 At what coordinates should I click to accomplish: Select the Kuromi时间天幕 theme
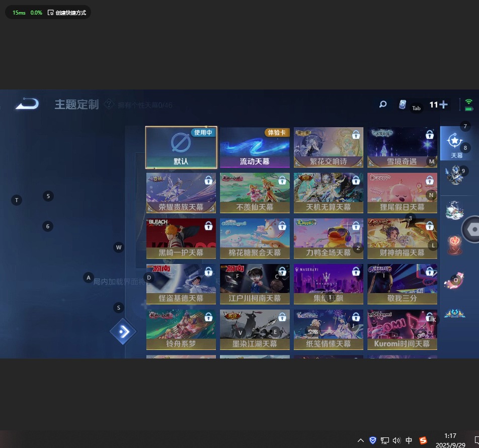click(402, 330)
